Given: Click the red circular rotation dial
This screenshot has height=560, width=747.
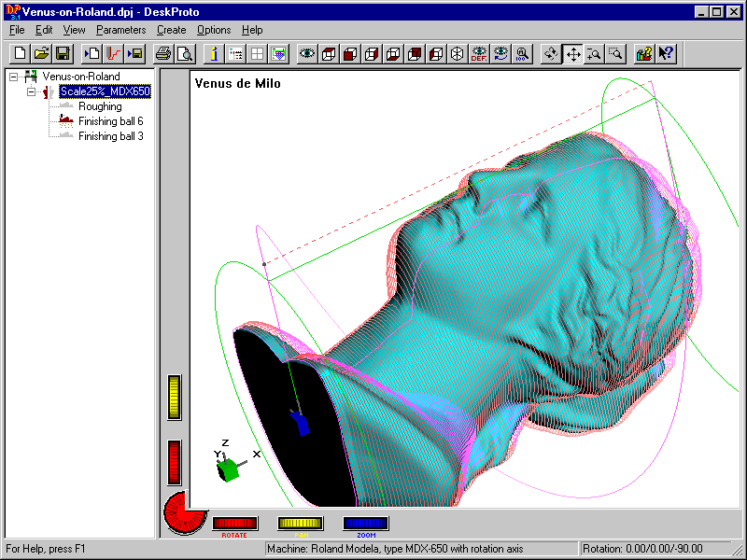Looking at the screenshot, I should (x=185, y=512).
